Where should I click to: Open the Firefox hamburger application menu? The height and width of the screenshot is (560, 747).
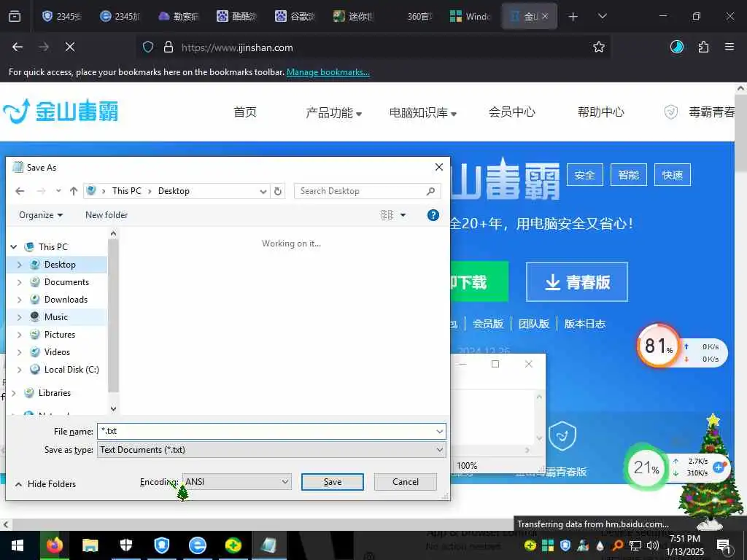(x=729, y=47)
